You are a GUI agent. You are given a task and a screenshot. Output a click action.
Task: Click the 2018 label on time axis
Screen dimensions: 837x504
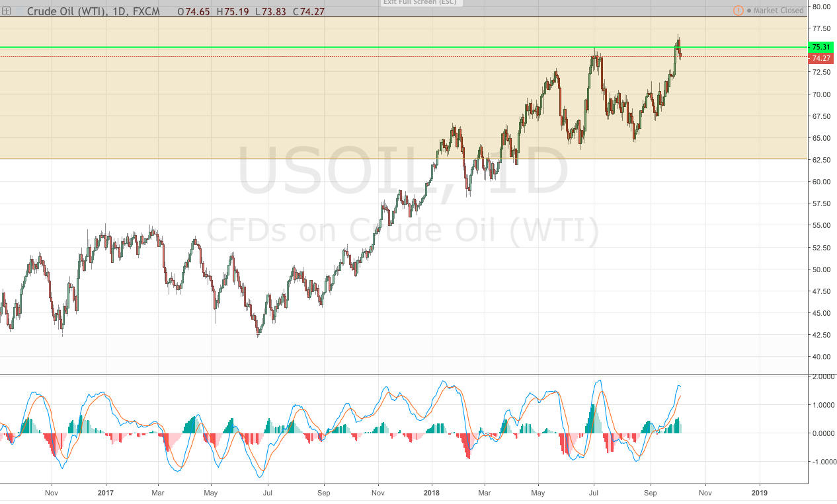pyautogui.click(x=432, y=492)
